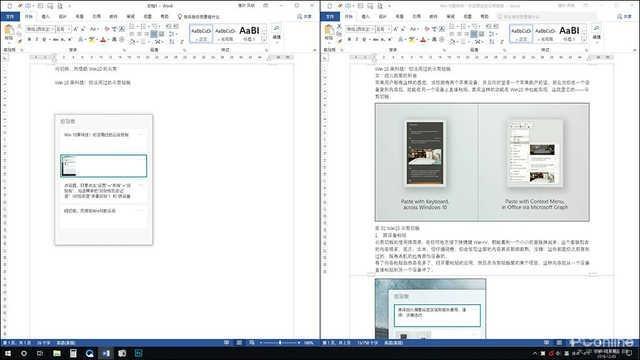Switch to Design tab in left Word window
The image size is (640, 360).
click(62, 17)
